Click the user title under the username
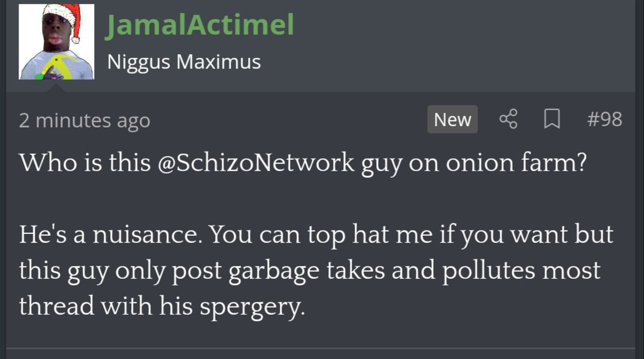The image size is (644, 359). tap(184, 62)
